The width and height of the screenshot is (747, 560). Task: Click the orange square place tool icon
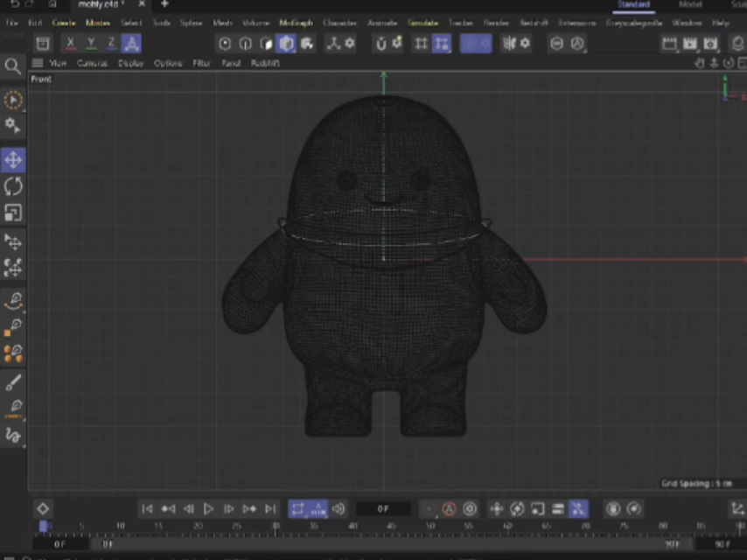pos(13,327)
